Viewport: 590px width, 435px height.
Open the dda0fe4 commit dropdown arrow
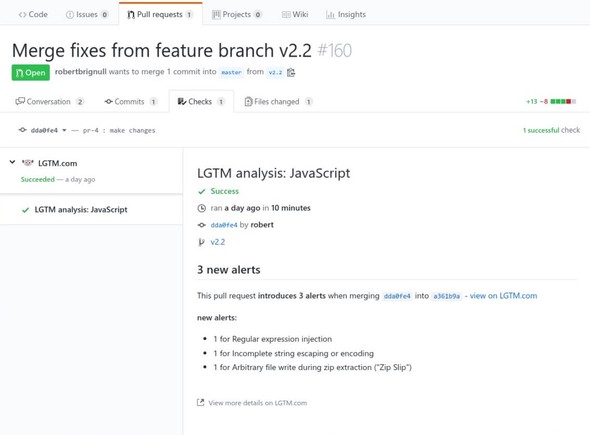coord(64,130)
